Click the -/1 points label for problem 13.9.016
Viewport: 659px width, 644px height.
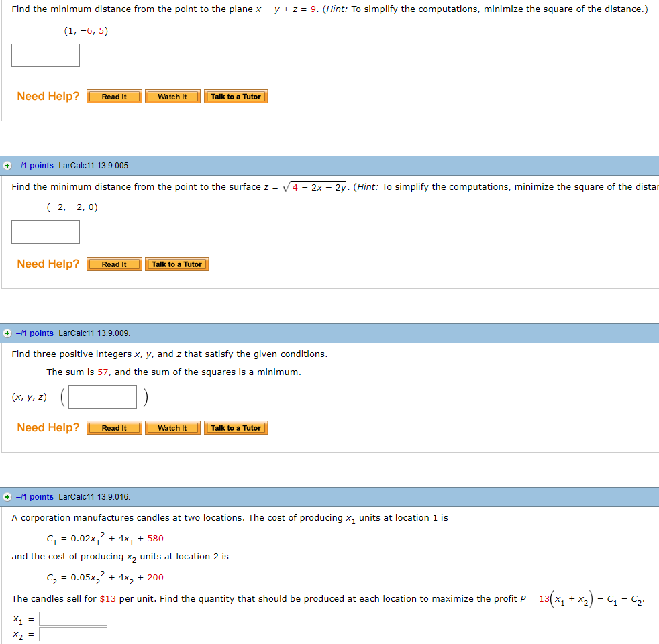(31, 496)
